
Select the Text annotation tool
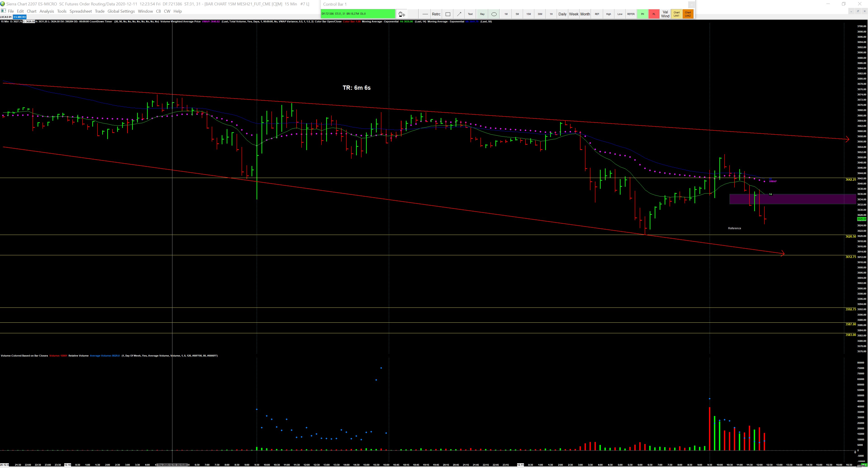tap(470, 14)
